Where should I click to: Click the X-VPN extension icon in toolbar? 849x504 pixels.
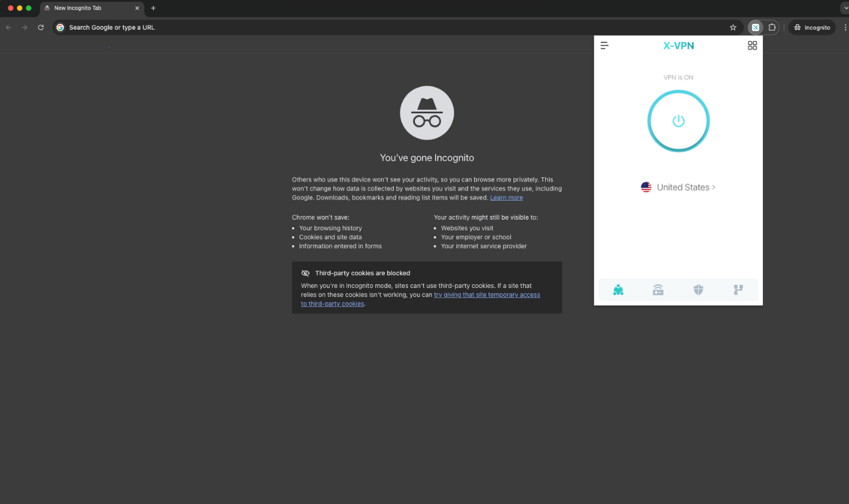click(755, 27)
